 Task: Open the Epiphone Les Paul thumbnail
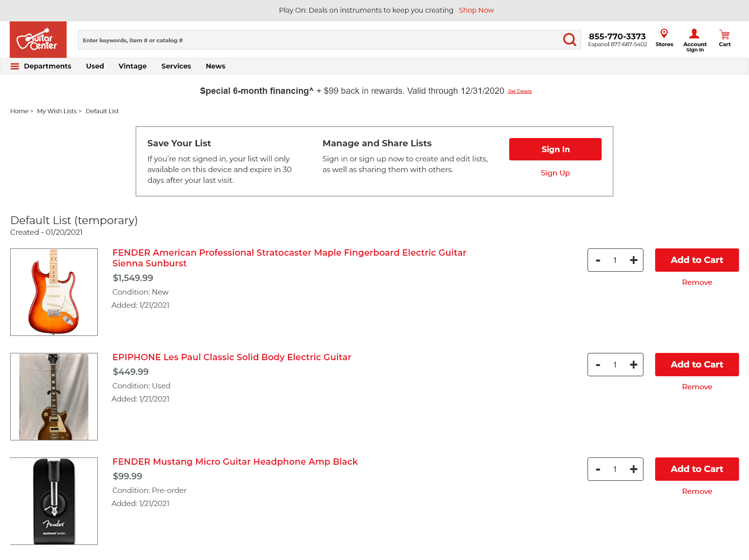coord(54,397)
